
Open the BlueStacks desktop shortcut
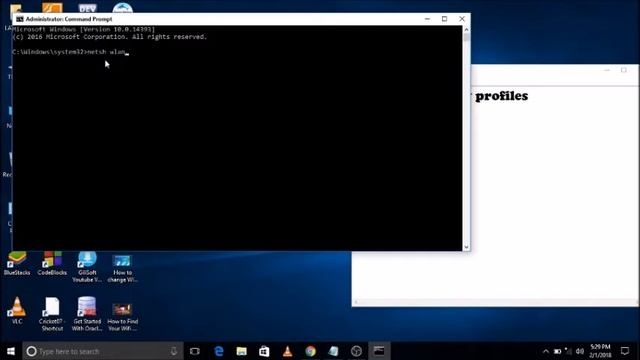(x=17, y=264)
